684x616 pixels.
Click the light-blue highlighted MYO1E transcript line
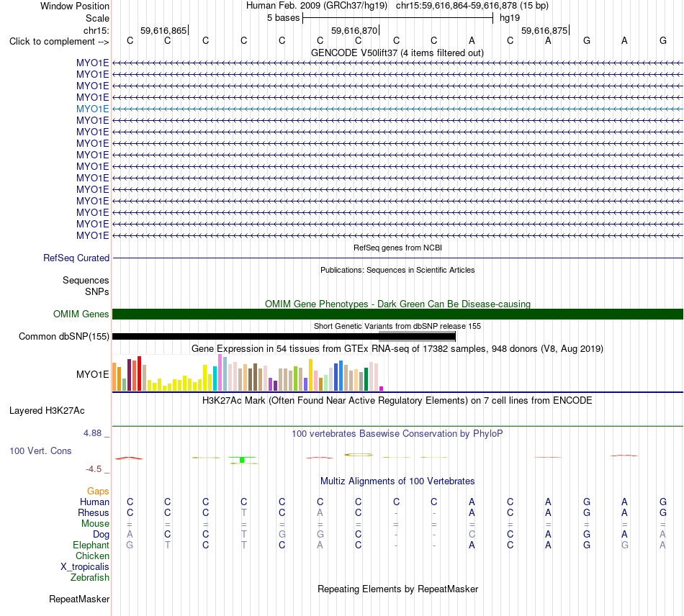397,109
